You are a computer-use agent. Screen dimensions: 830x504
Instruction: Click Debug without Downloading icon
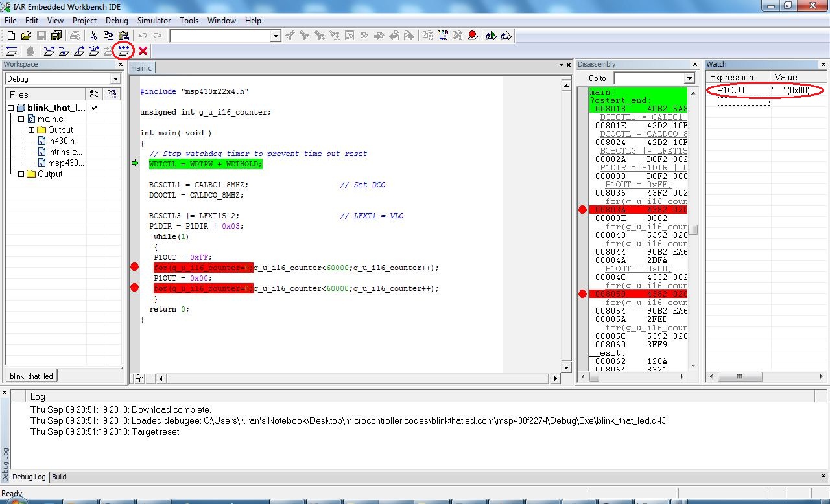(506, 36)
